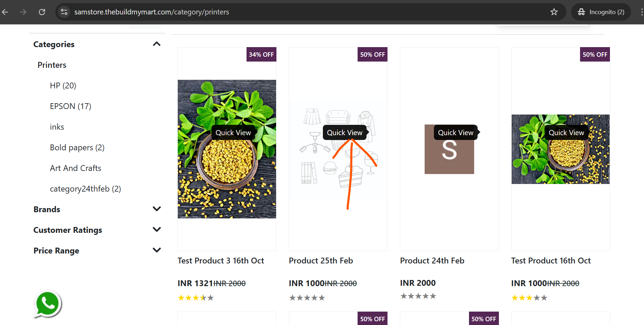Expand the Customer Ratings filter
This screenshot has height=325, width=644.
pyautogui.click(x=156, y=230)
